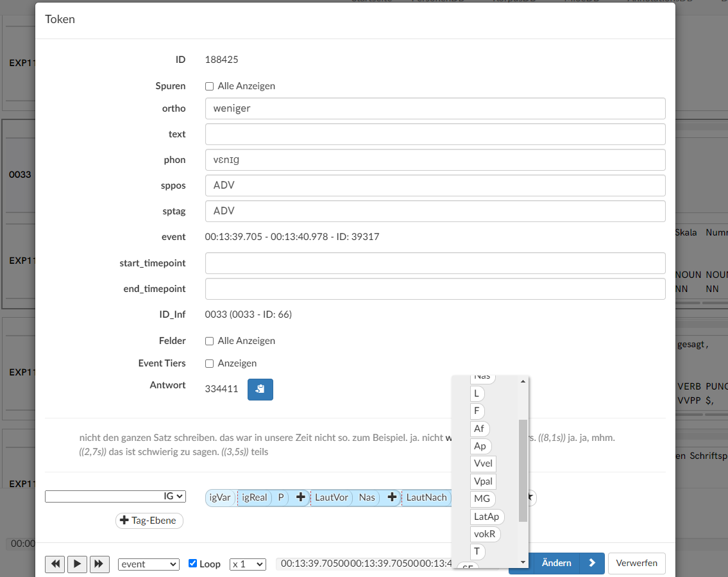This screenshot has width=728, height=577.
Task: Click the Token dialog title
Action: coord(60,19)
